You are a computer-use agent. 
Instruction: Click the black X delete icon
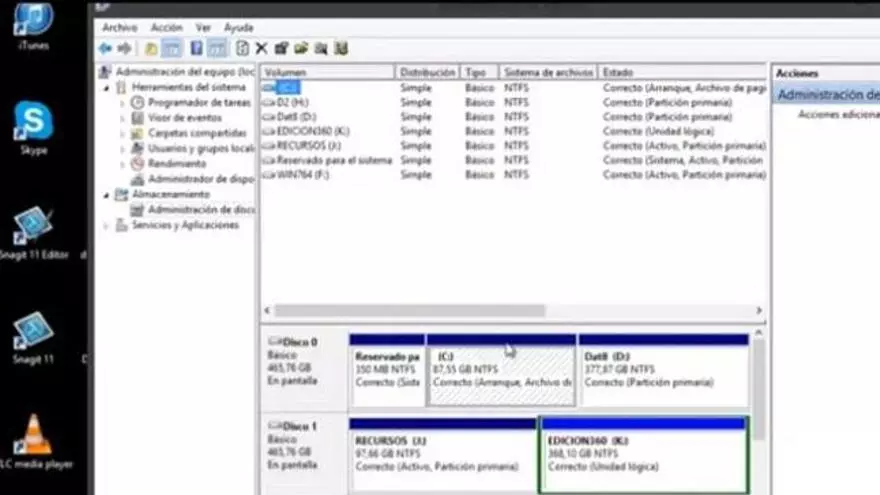click(262, 48)
